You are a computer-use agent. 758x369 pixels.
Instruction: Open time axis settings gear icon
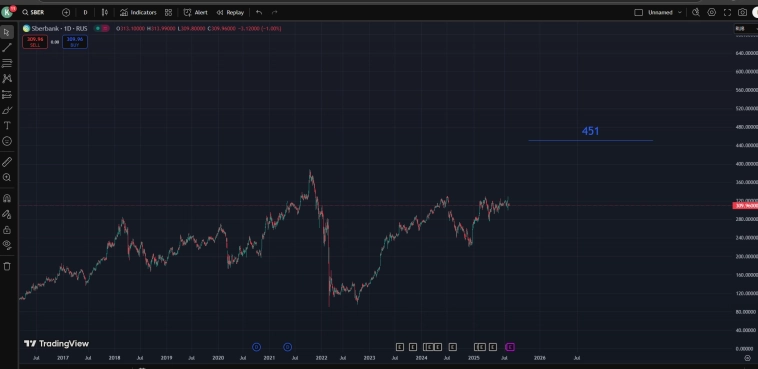(x=747, y=358)
